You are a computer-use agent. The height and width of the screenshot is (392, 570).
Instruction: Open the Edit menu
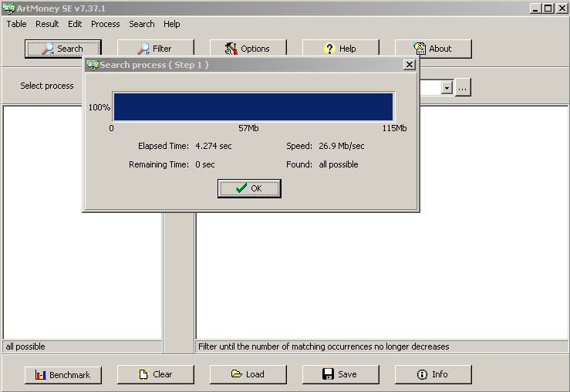point(75,24)
